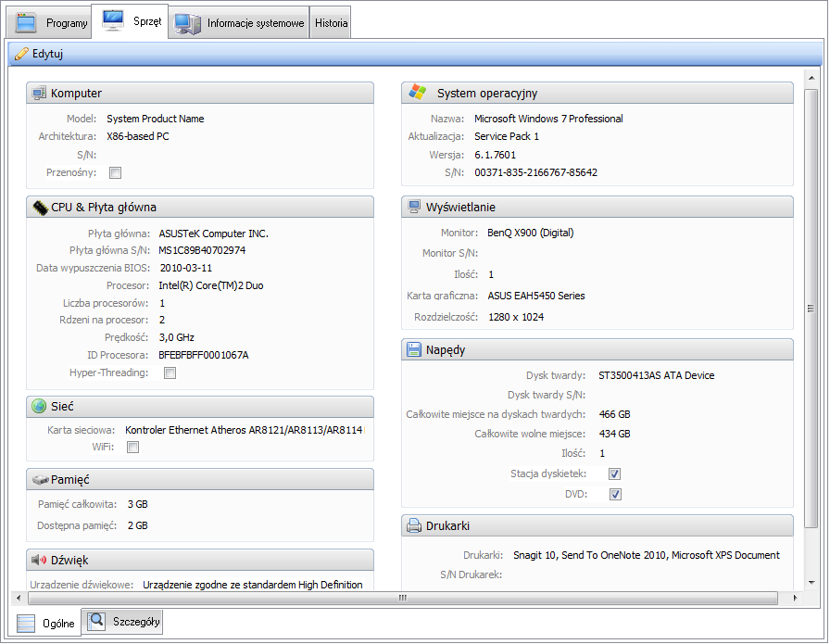Click Karta graficzna ASUS EAH5450 Series
The width and height of the screenshot is (830, 644).
tap(536, 296)
